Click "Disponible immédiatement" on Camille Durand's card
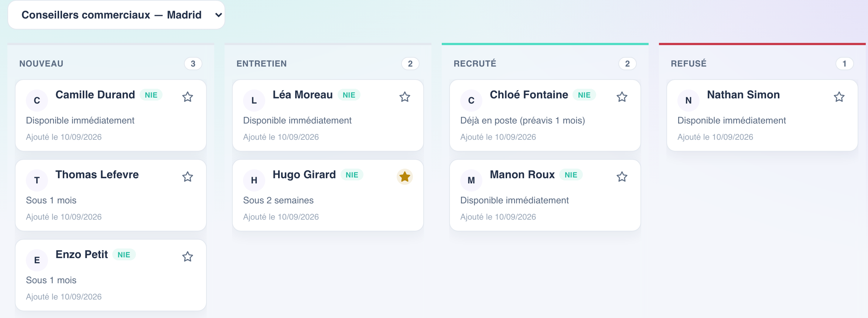The image size is (868, 318). [x=80, y=121]
